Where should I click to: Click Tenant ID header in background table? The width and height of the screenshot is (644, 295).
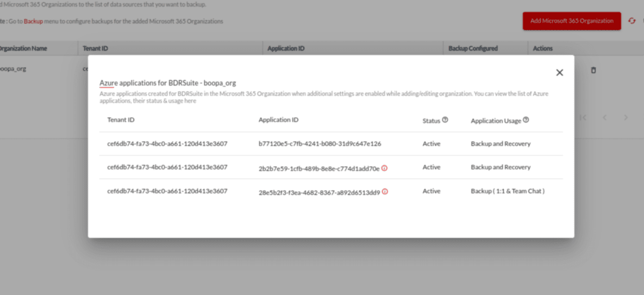click(95, 48)
